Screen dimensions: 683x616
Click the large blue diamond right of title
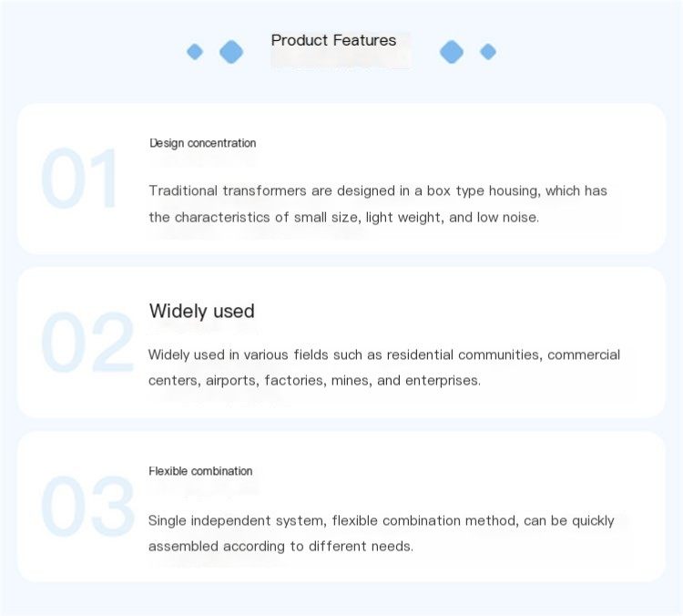[x=452, y=52]
